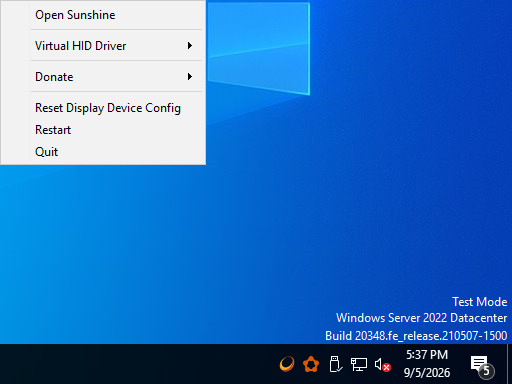Click the Show desktop strip at the taskbar edge
512x384 pixels.
click(509, 364)
